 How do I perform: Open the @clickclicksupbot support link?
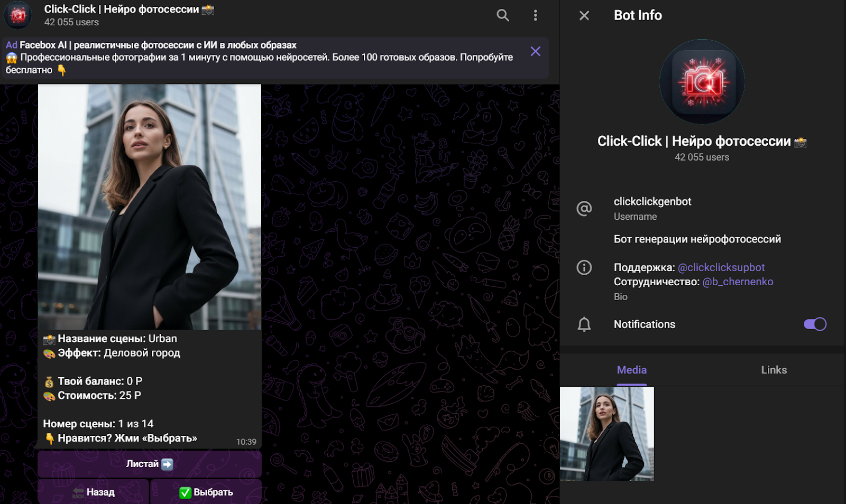point(721,267)
